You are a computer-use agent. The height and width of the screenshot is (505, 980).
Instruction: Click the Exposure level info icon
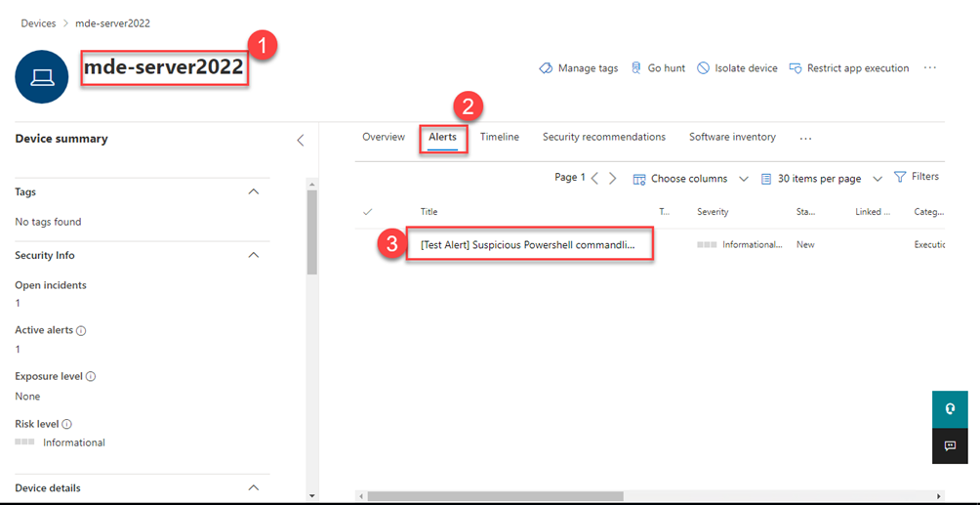click(x=91, y=377)
